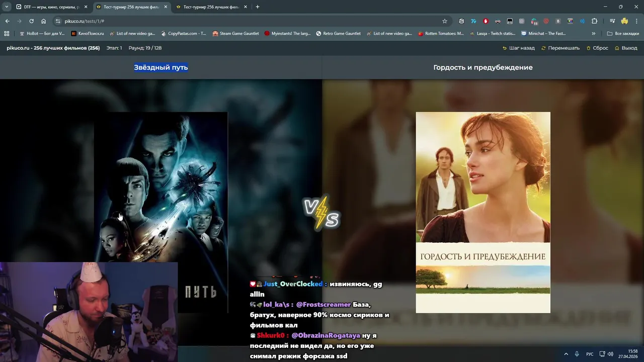Viewport: 644px width, 362px height.
Task: Choose the Star Trek movie poster
Action: (161, 212)
